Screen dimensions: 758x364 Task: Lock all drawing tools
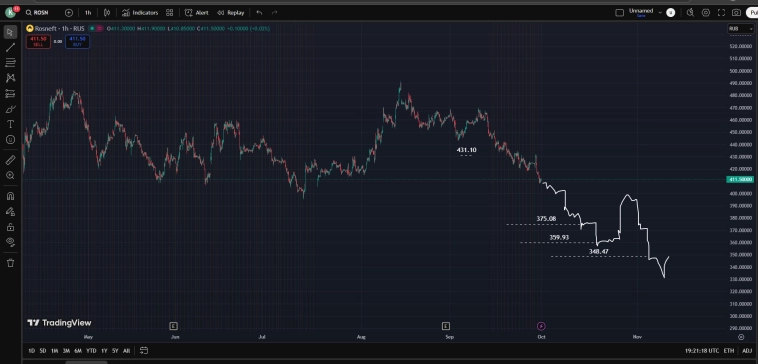10,227
